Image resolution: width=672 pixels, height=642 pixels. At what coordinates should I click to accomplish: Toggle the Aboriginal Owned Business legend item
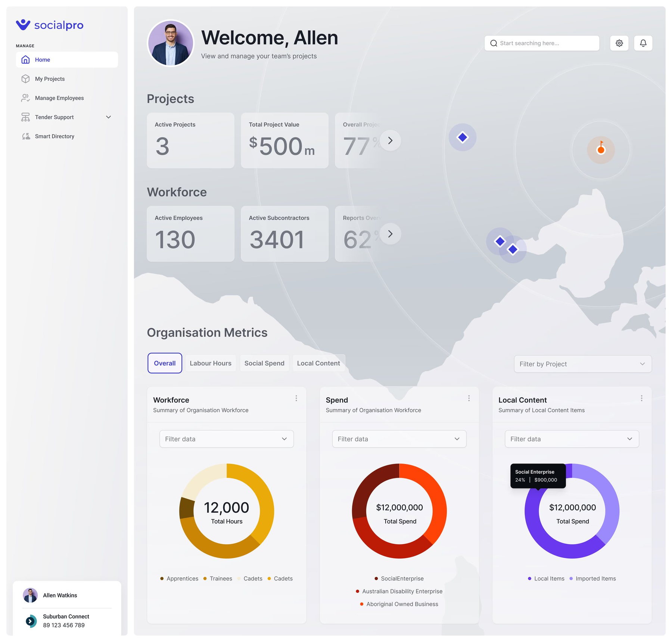pyautogui.click(x=399, y=604)
